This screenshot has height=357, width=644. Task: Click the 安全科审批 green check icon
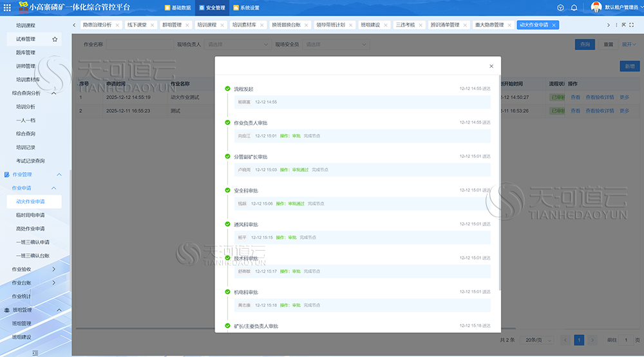click(227, 190)
